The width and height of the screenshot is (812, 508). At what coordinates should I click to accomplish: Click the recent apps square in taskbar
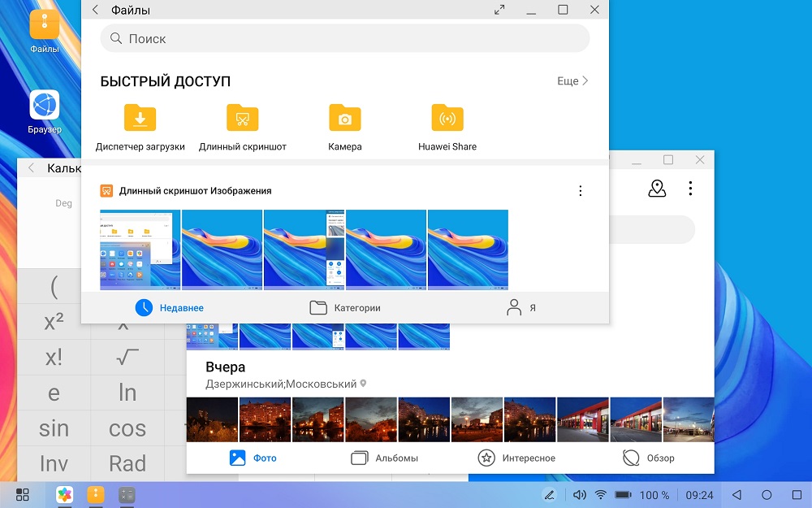click(x=797, y=495)
